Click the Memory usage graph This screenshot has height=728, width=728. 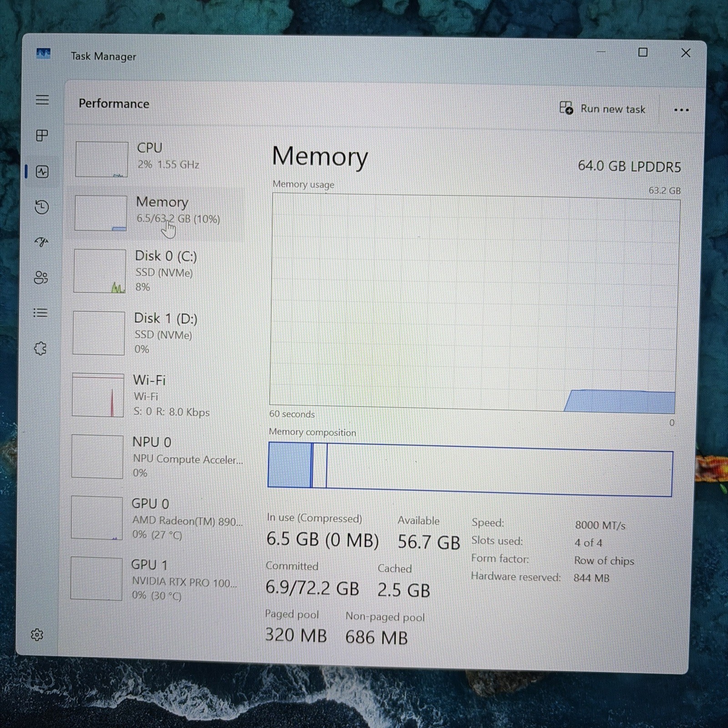474,303
